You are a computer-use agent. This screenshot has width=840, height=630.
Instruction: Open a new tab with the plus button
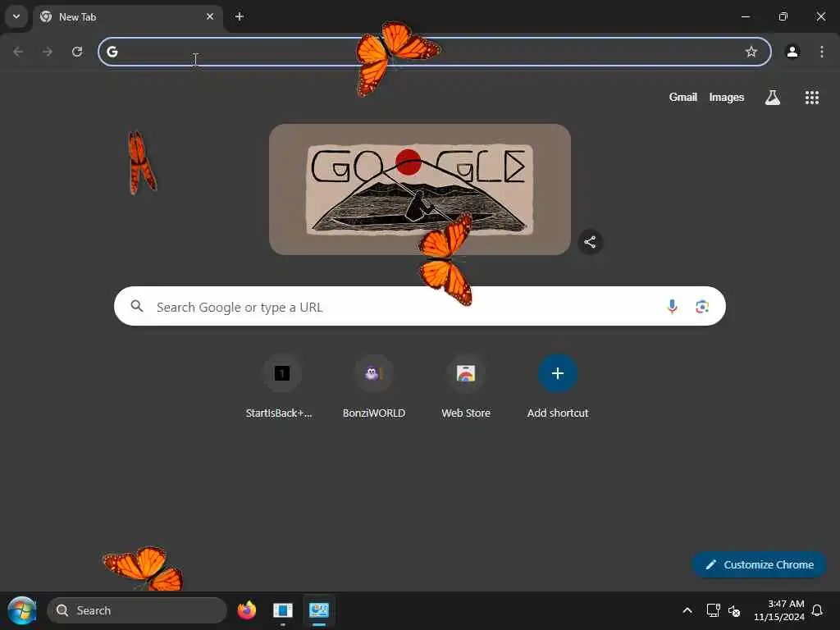tap(240, 16)
